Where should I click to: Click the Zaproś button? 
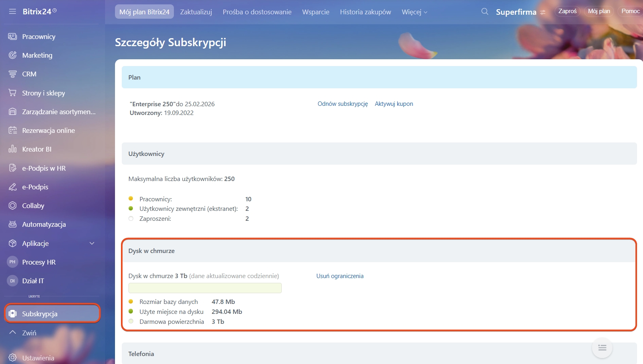tap(567, 11)
